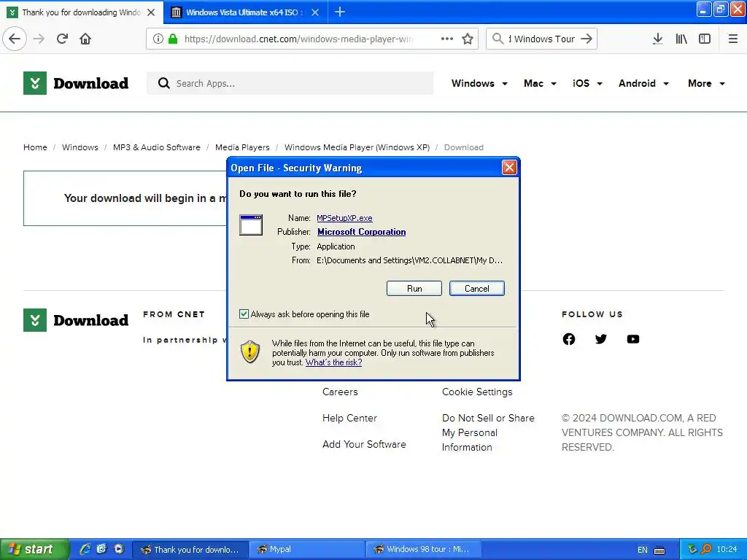Show site information icon in address bar
This screenshot has width=747, height=560.
[x=158, y=39]
